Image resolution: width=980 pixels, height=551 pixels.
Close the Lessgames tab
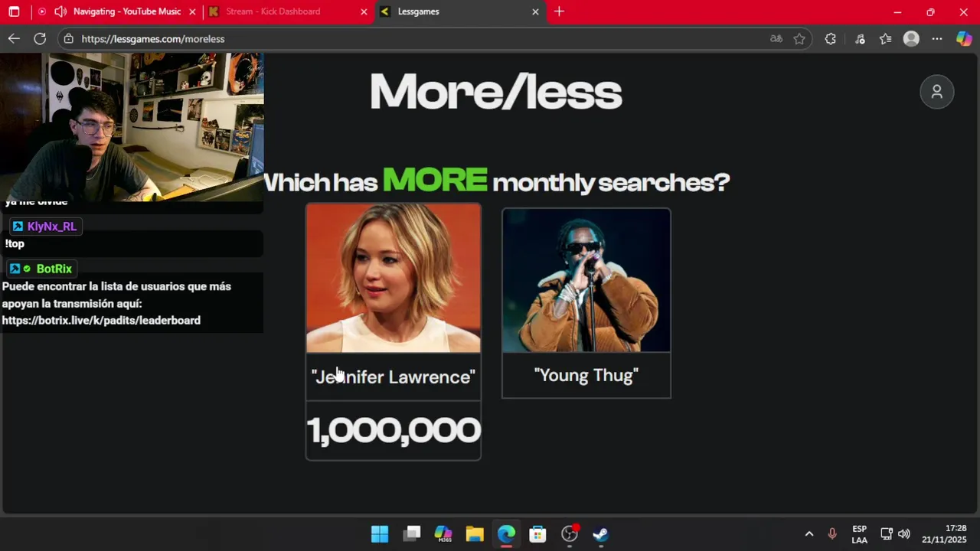coord(535,11)
